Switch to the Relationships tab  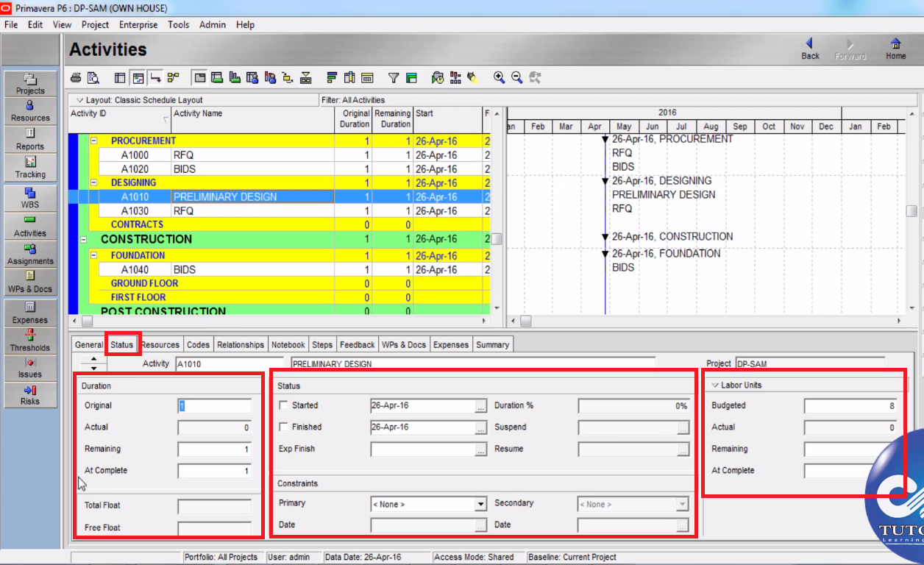(x=240, y=344)
